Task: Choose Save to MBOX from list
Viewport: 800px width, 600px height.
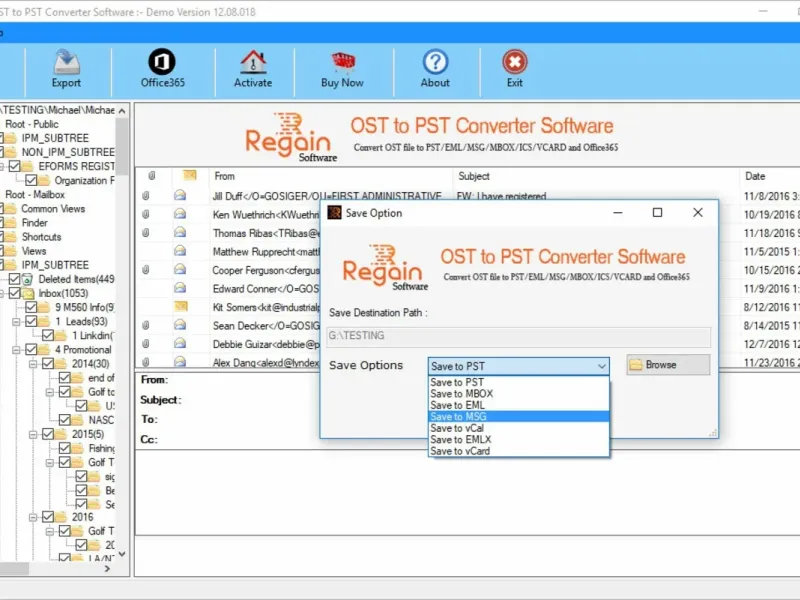Action: [x=460, y=394]
